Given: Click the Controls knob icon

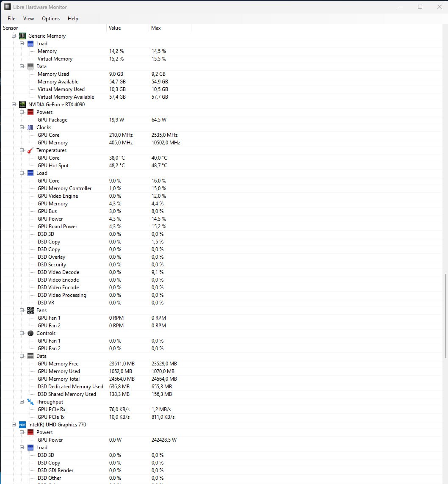Looking at the screenshot, I should 30,333.
